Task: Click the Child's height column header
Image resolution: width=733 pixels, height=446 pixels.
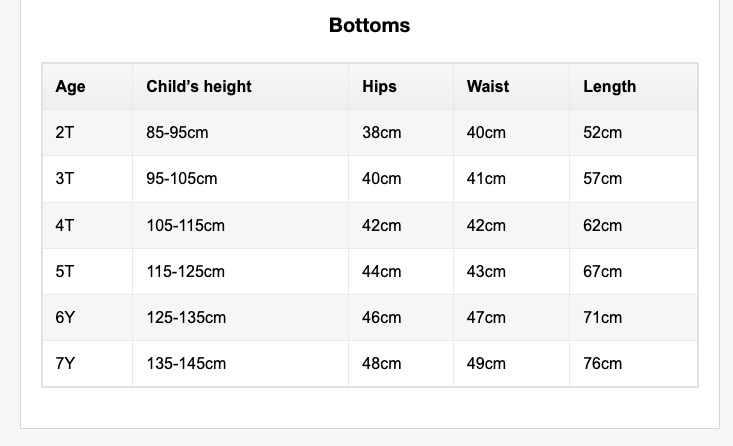Action: point(198,86)
